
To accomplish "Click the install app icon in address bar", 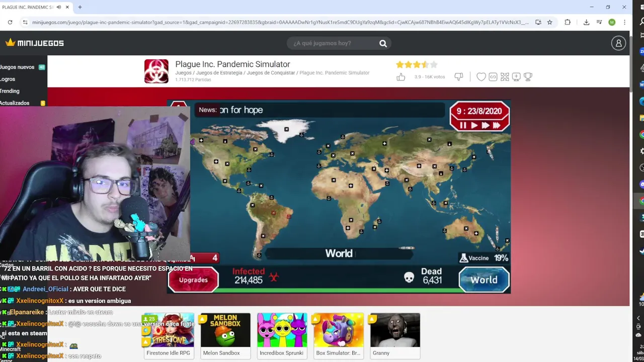I will pos(538,22).
